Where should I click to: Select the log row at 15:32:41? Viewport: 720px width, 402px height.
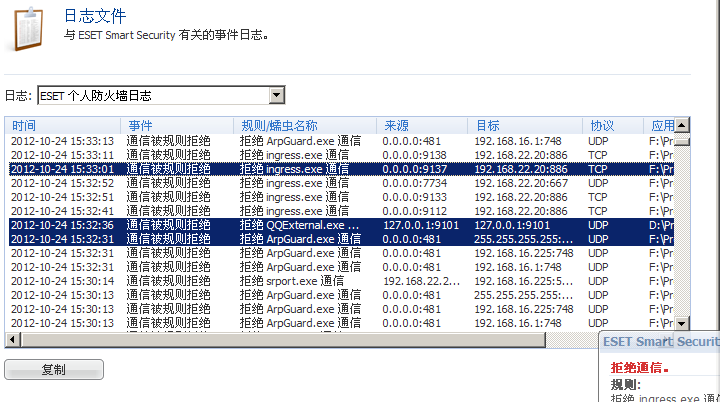coord(341,211)
